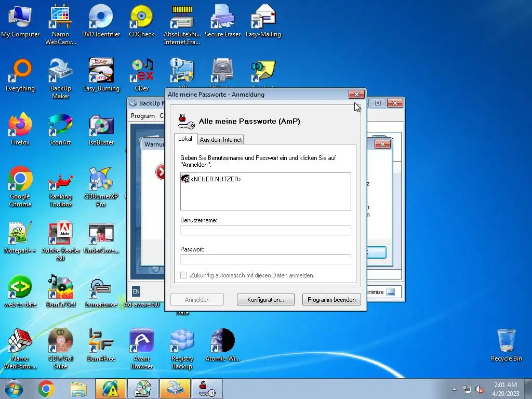Image resolution: width=532 pixels, height=399 pixels.
Task: Launch Notepad++ desktop shortcut
Action: point(20,237)
